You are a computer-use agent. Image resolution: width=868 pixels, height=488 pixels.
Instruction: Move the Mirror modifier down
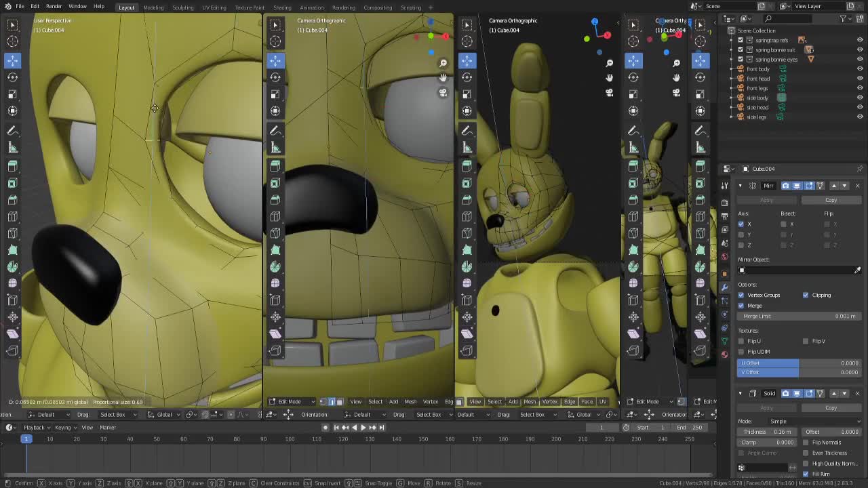pyautogui.click(x=844, y=186)
